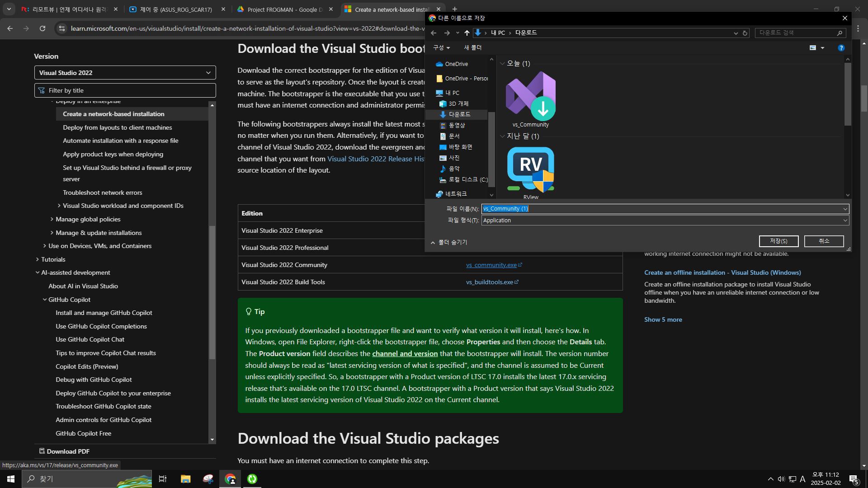
Task: Open the help icon in save dialog
Action: pos(841,48)
